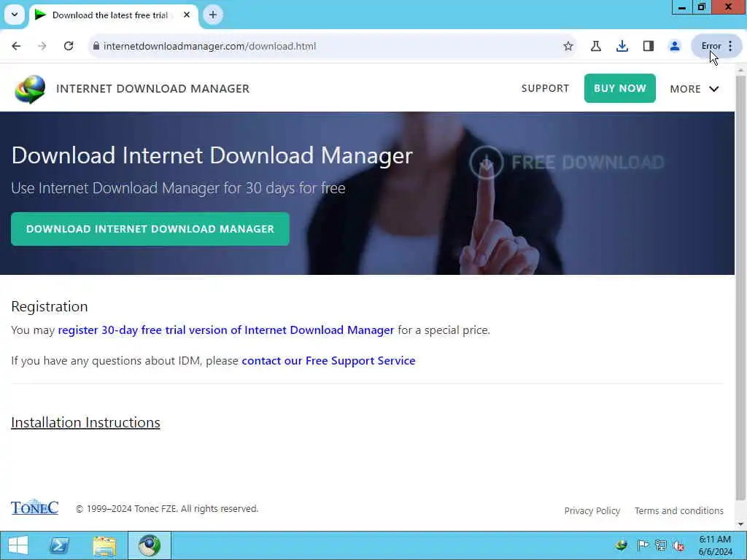Click the muted volume tray icon
Viewport: 747px width, 560px height.
pos(678,545)
